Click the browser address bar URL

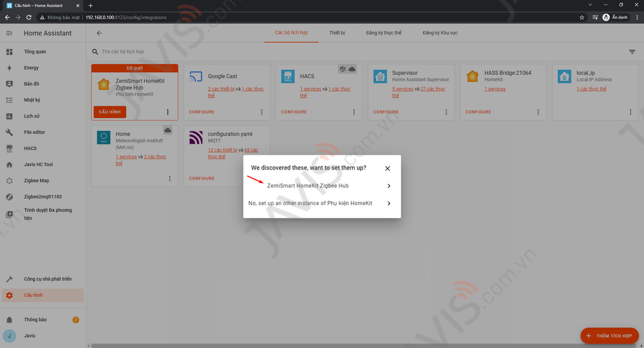coord(126,17)
